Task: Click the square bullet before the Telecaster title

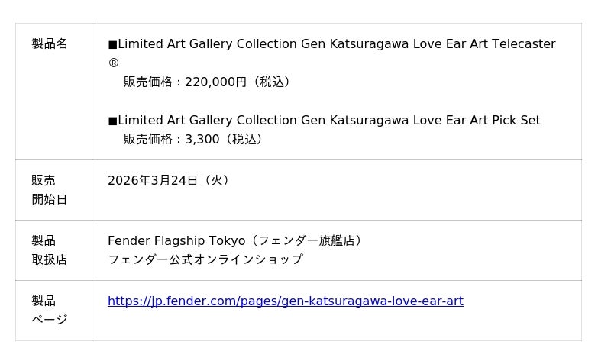Action: pyautogui.click(x=112, y=45)
